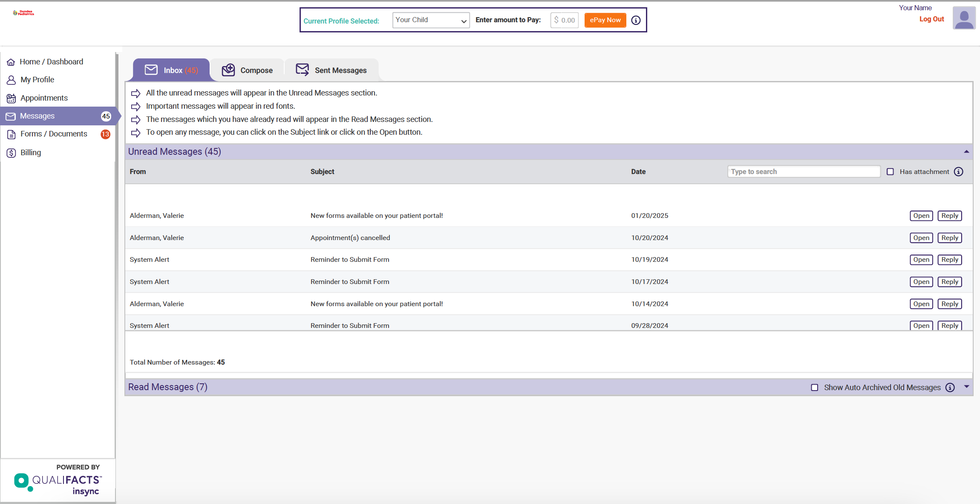Click the Has attachment info icon
The height and width of the screenshot is (504, 980).
[958, 171]
